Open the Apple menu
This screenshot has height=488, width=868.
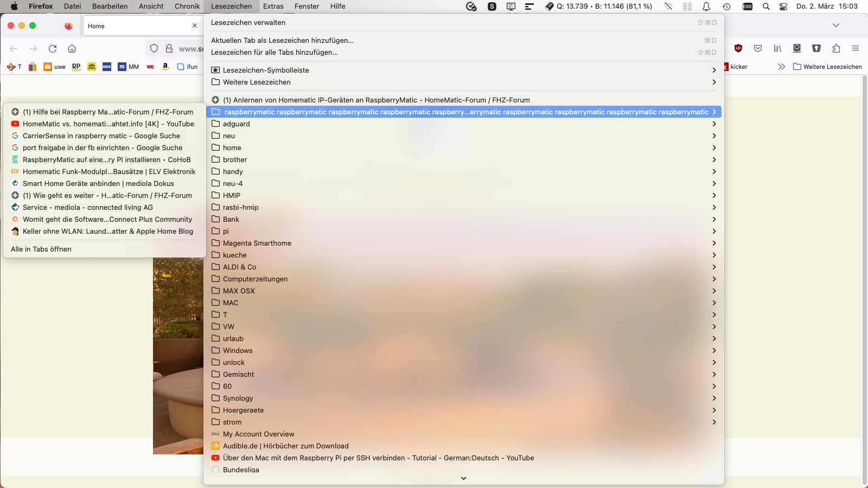click(15, 7)
